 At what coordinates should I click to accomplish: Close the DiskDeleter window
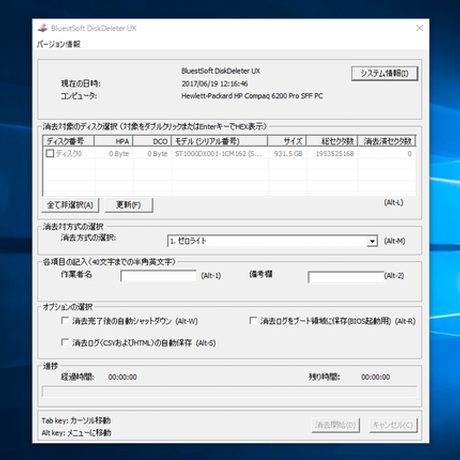(419, 28)
